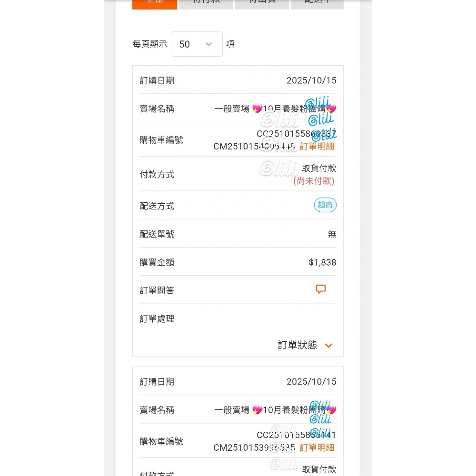Select first order's CC cart number

point(296,134)
